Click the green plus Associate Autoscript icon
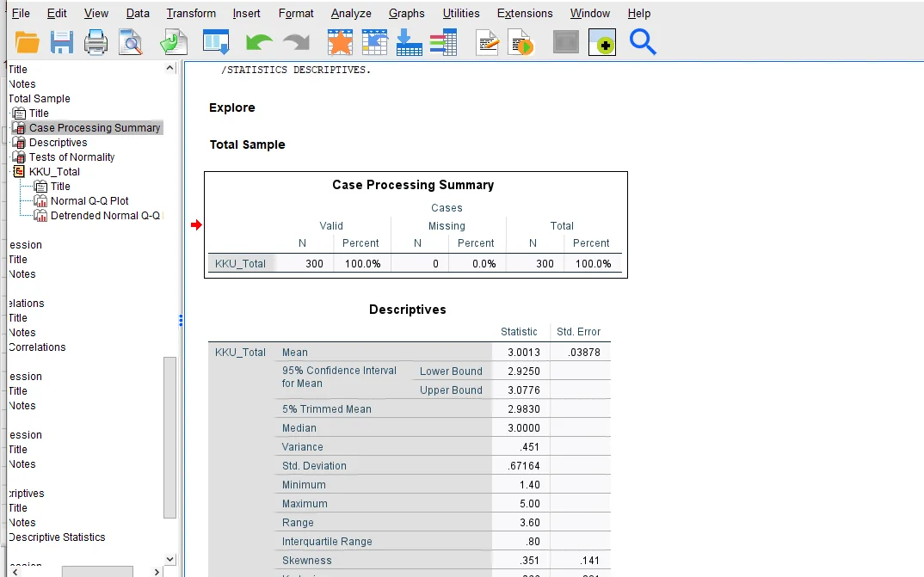 click(x=602, y=42)
